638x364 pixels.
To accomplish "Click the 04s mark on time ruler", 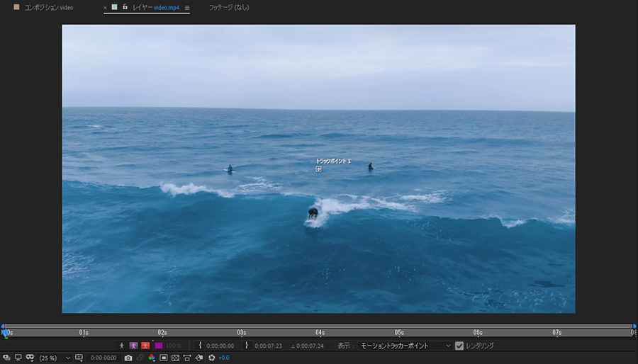I will (320, 332).
